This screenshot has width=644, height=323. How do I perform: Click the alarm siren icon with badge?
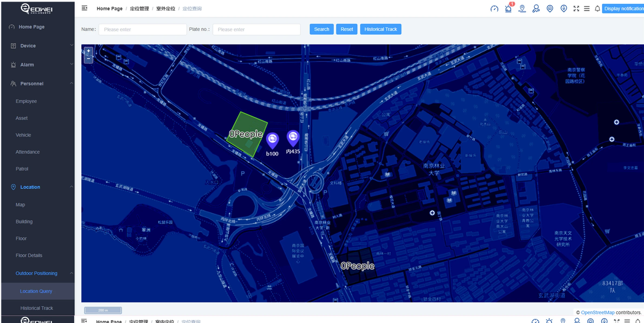pos(508,9)
